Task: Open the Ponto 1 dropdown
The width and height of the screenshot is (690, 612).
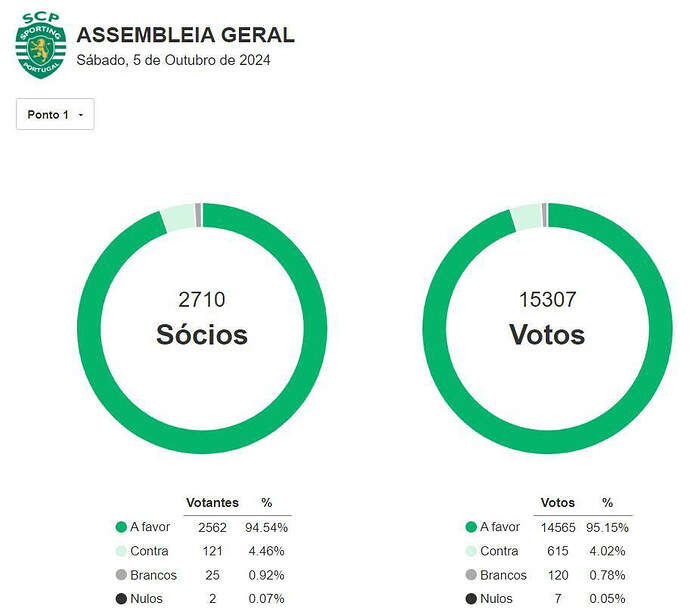Action: coord(55,115)
